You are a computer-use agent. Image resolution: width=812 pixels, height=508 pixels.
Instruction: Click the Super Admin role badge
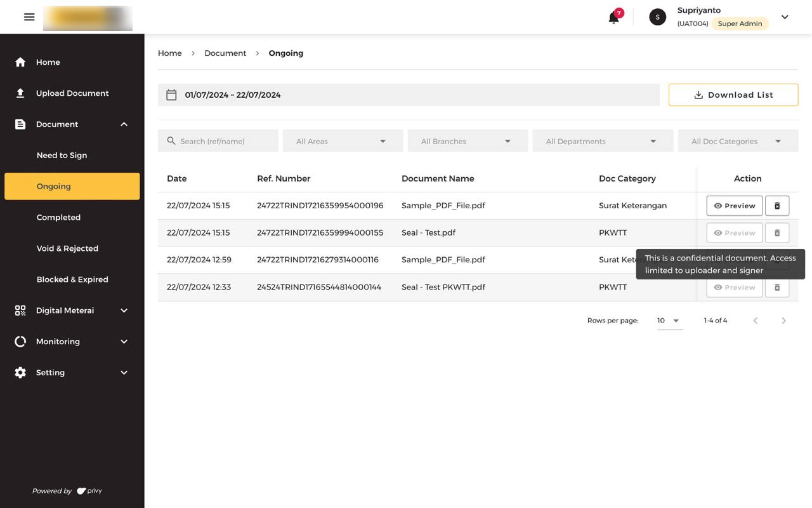point(740,23)
